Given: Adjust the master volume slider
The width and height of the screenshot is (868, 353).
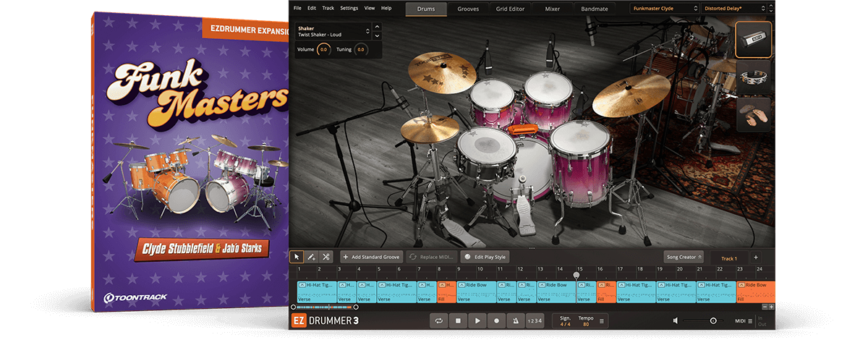Looking at the screenshot, I should pos(713,320).
